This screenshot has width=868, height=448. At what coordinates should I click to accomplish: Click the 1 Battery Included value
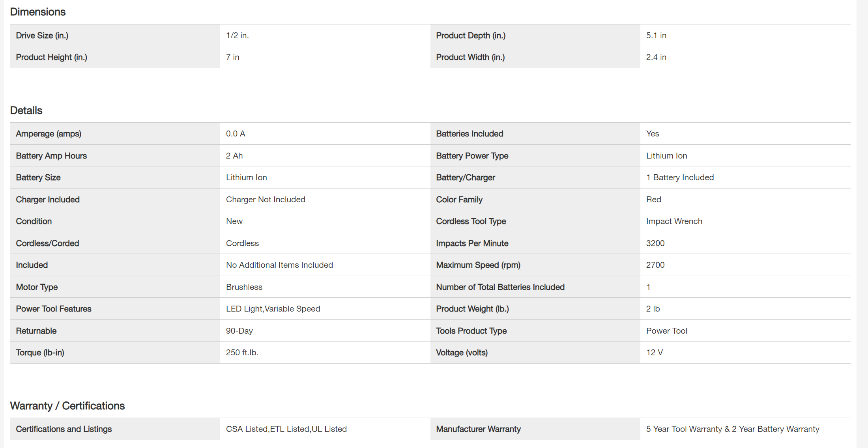[680, 177]
